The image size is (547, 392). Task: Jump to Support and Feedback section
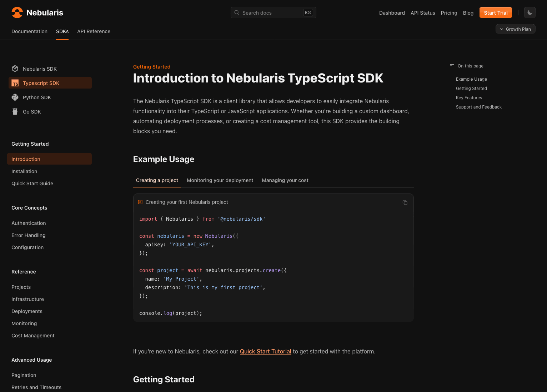478,107
